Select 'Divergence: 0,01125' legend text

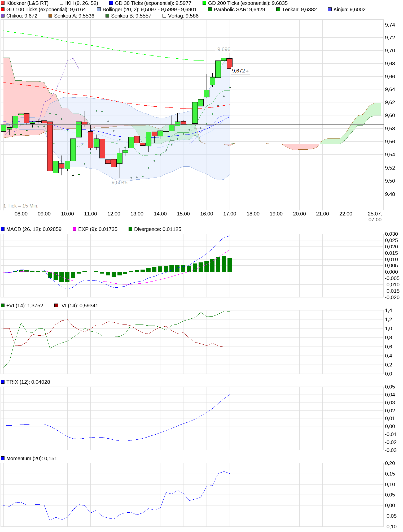point(158,229)
